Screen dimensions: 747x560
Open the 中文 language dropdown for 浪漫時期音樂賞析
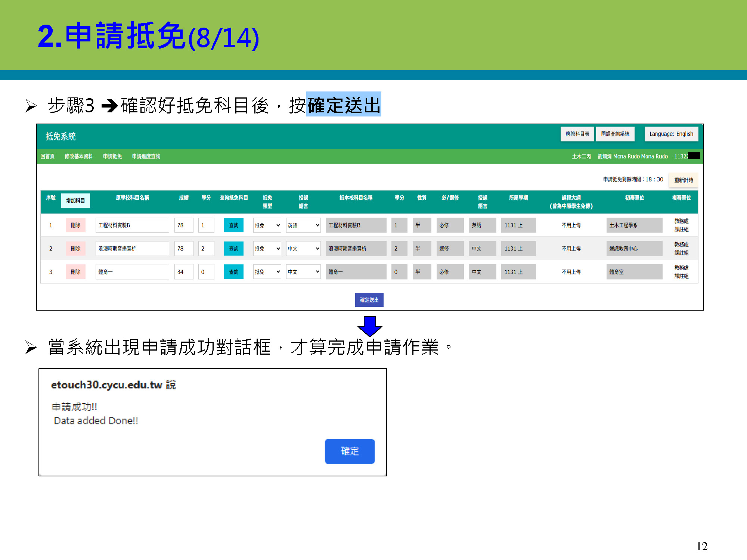(303, 249)
